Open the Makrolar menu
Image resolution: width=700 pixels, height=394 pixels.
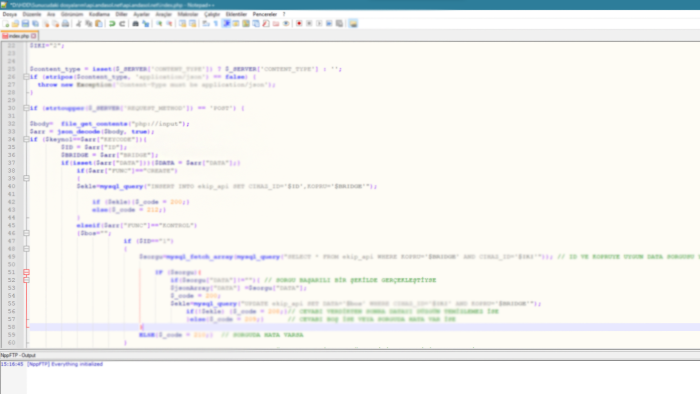[188, 14]
